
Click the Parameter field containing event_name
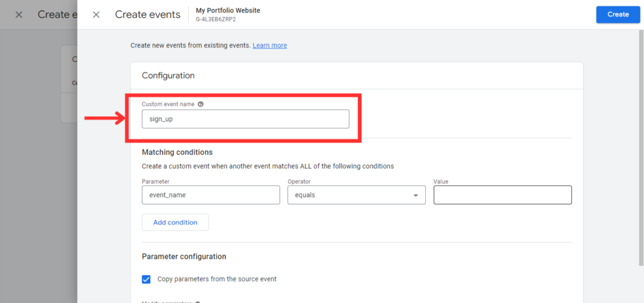point(211,195)
